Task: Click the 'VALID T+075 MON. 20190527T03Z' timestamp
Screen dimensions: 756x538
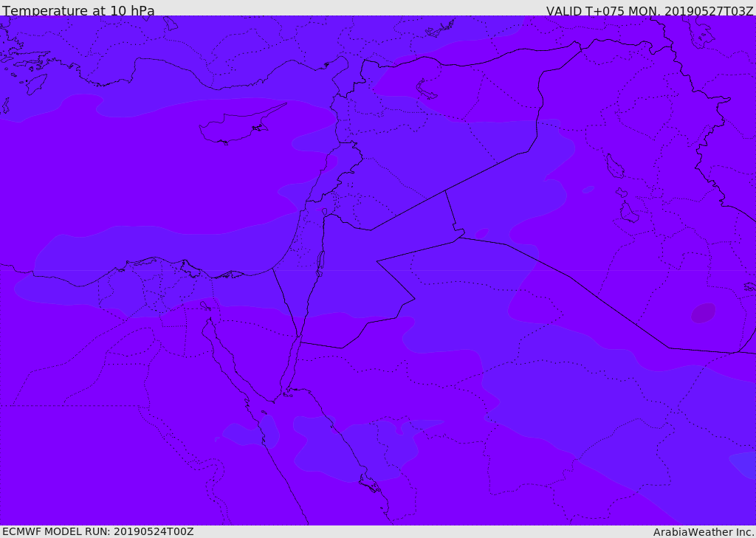Action: click(x=650, y=10)
